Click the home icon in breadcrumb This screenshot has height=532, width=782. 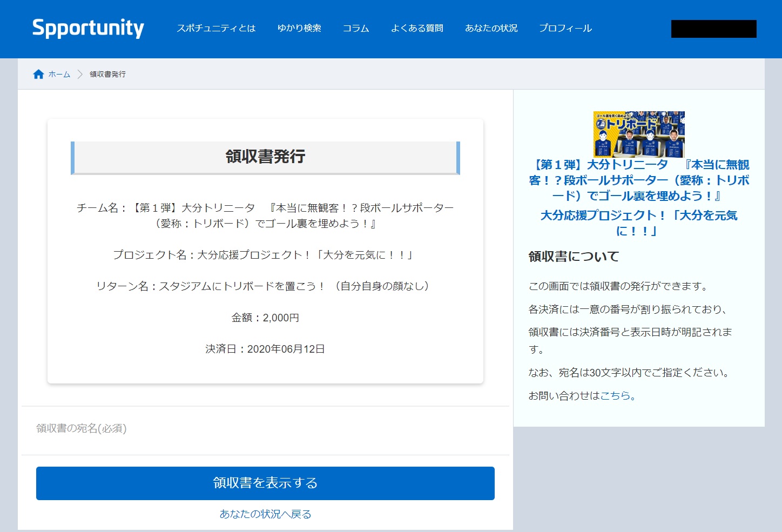[38, 74]
